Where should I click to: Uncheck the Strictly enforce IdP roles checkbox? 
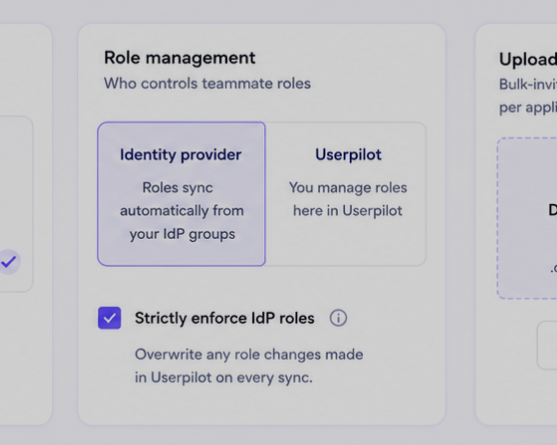click(109, 318)
